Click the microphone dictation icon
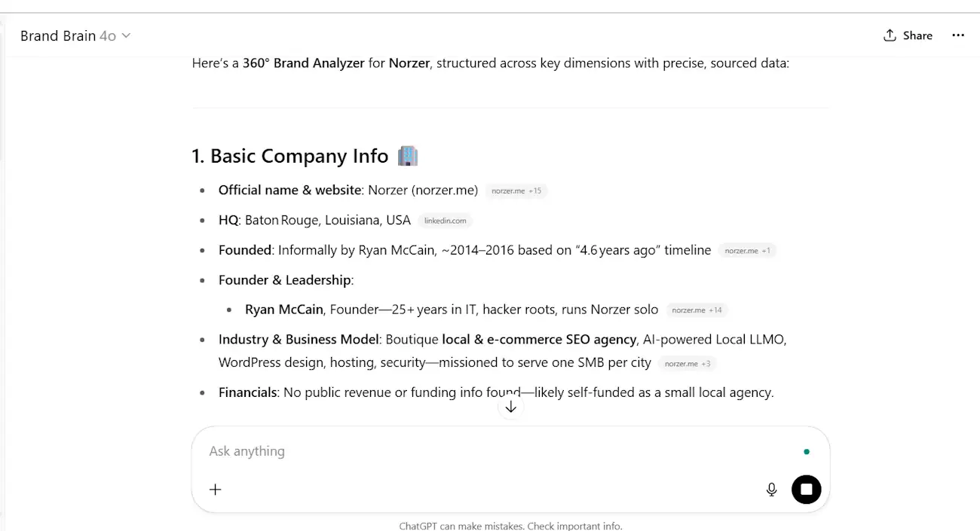This screenshot has height=531, width=980. 771,490
